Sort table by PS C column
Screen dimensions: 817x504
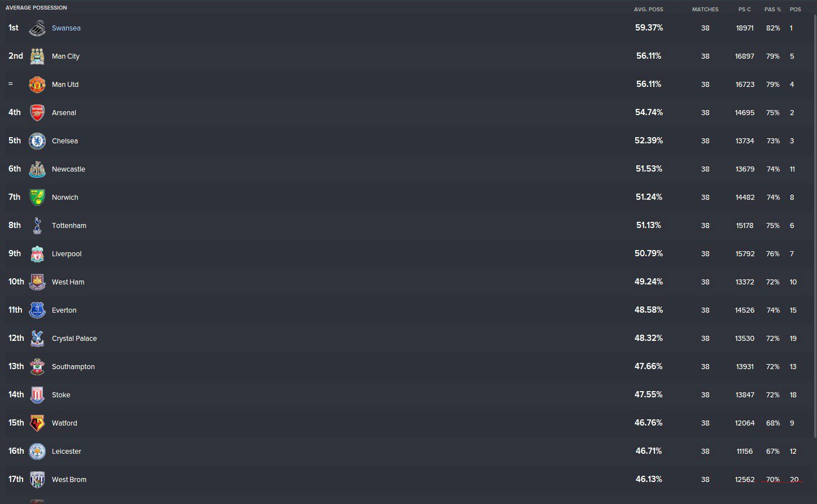745,10
